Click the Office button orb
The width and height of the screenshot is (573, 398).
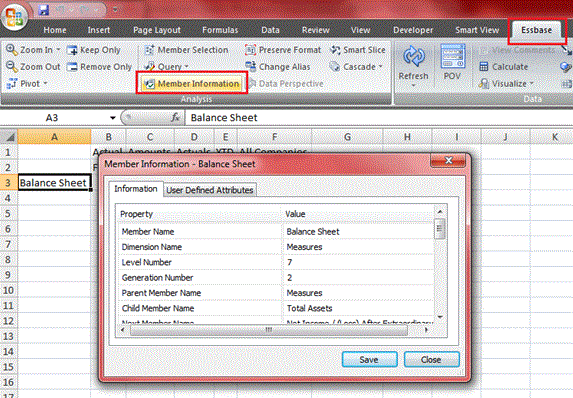[15, 16]
